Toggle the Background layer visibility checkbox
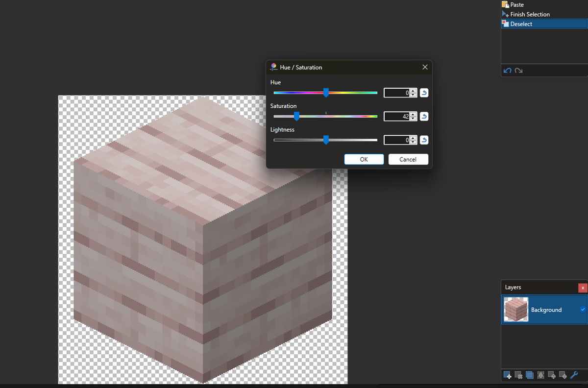The image size is (588, 388). click(583, 310)
